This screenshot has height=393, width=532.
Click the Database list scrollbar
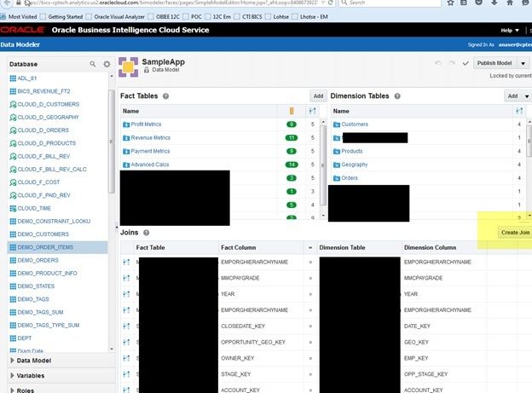(x=112, y=142)
